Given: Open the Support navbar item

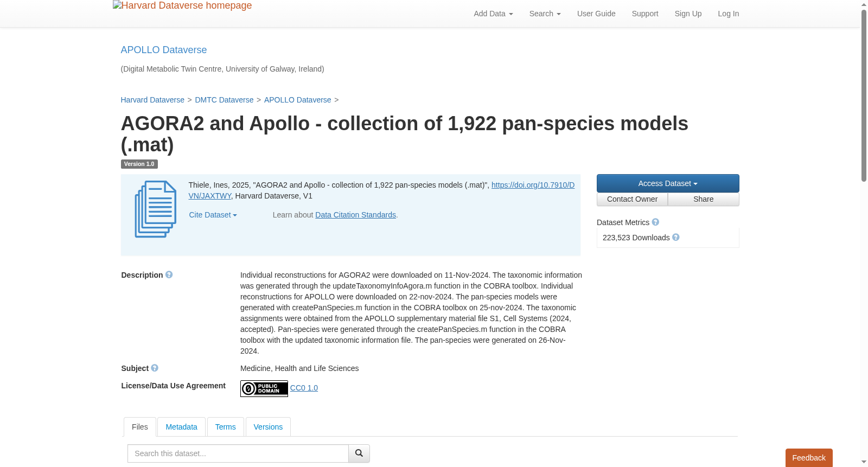Looking at the screenshot, I should (645, 14).
